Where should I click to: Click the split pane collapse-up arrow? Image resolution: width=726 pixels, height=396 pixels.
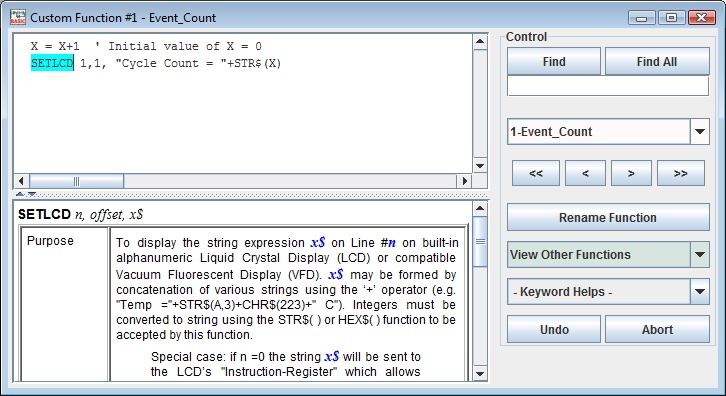[20, 194]
